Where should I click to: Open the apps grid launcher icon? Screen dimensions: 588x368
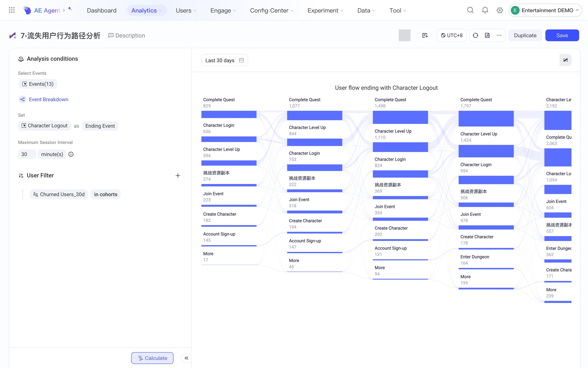click(x=12, y=10)
